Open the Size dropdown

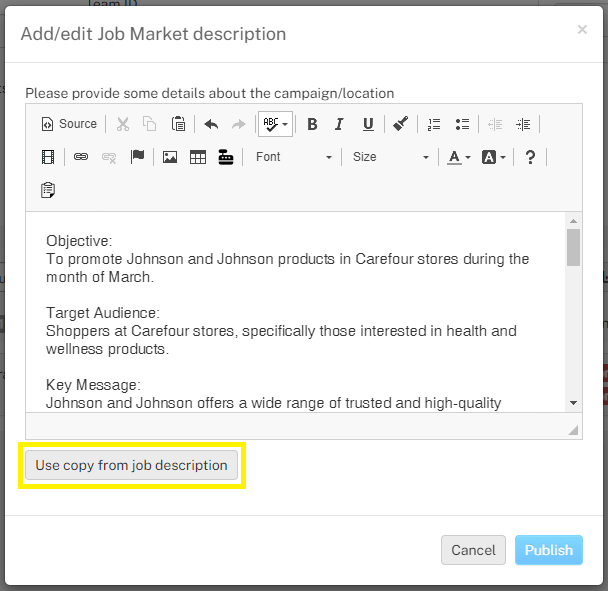pos(391,157)
